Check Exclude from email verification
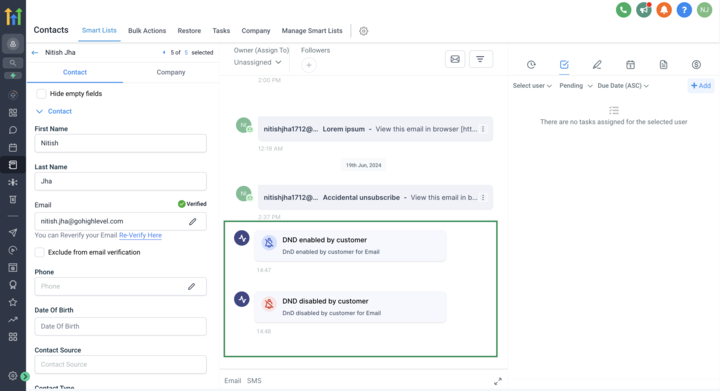Image resolution: width=720 pixels, height=391 pixels. click(39, 252)
